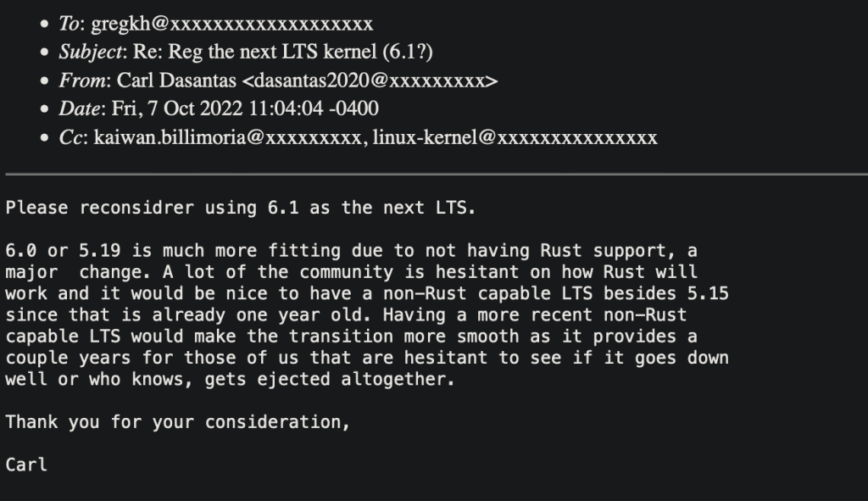This screenshot has height=501, width=868.
Task: Click the line Please reconsidrer using 6.1
Action: tap(240, 209)
